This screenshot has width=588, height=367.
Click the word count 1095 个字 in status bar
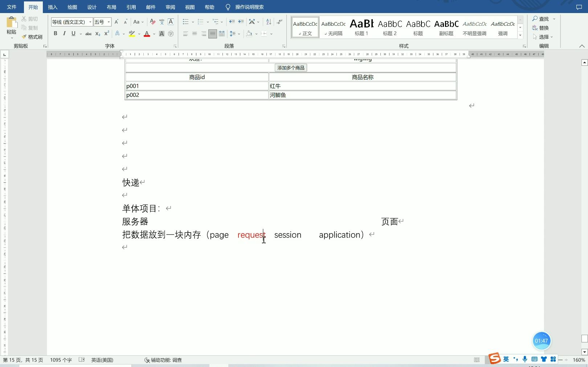point(61,360)
